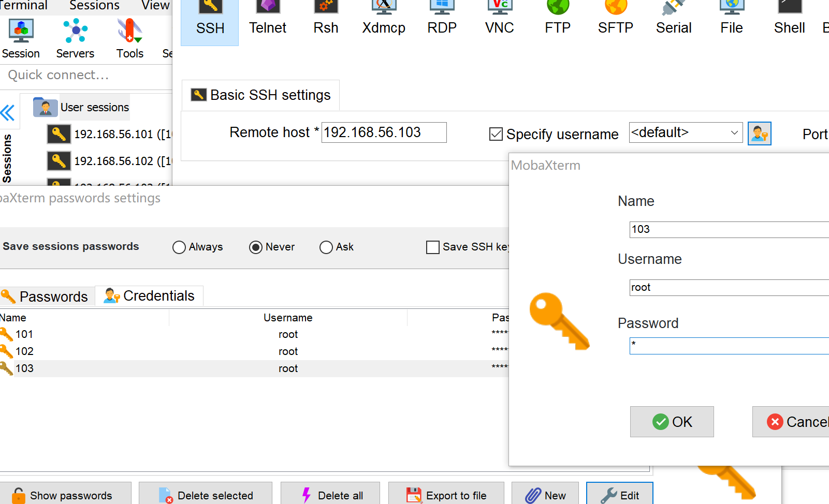Focus the Name field containing 103
The height and width of the screenshot is (504, 829).
[x=729, y=229]
